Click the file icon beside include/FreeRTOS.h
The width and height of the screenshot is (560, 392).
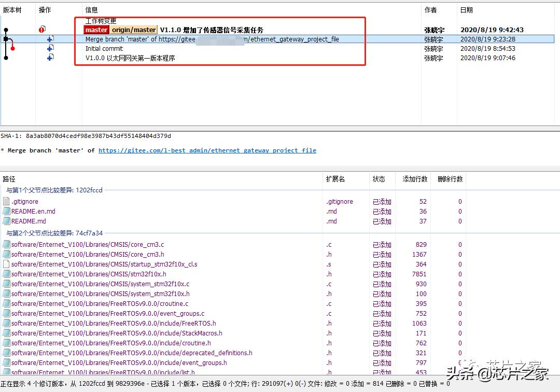point(6,323)
